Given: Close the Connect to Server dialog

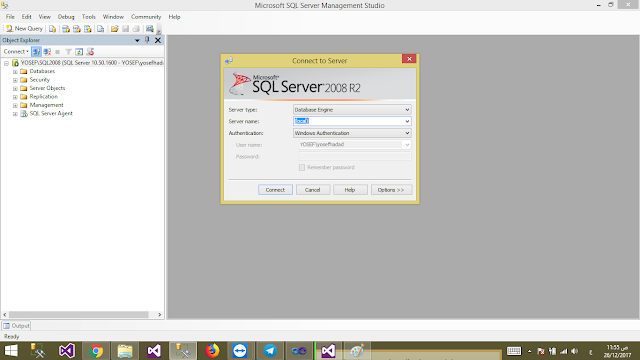Looking at the screenshot, I should (x=409, y=59).
